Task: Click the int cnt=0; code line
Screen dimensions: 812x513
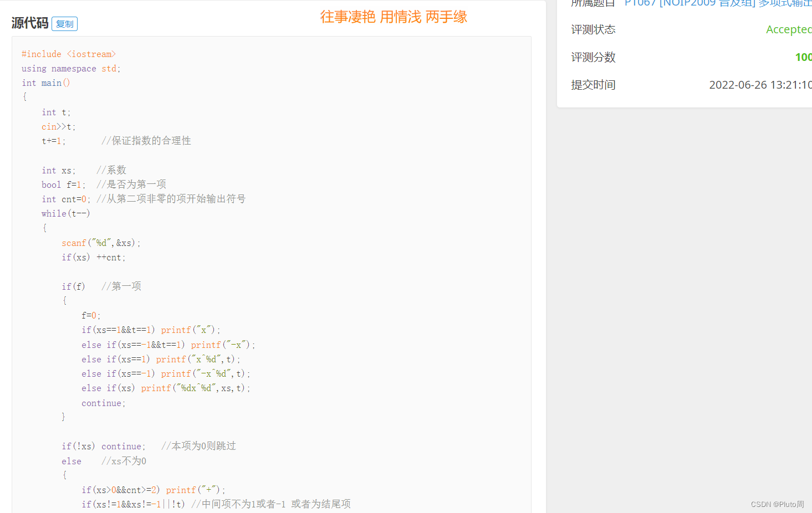Action: (65, 199)
